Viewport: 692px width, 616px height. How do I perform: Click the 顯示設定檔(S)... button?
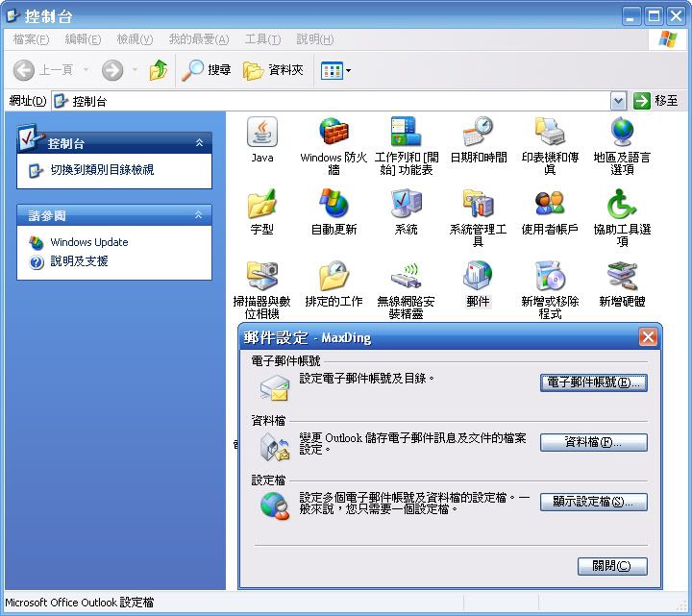click(x=594, y=502)
